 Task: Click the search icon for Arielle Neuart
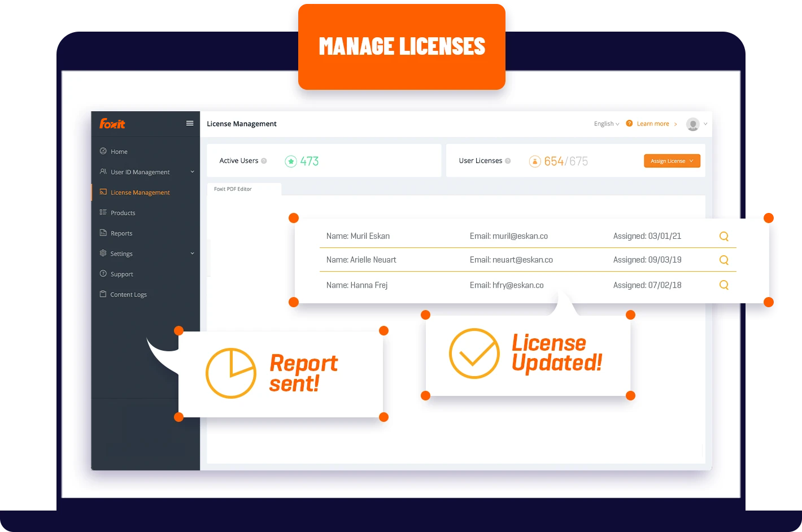pyautogui.click(x=723, y=260)
